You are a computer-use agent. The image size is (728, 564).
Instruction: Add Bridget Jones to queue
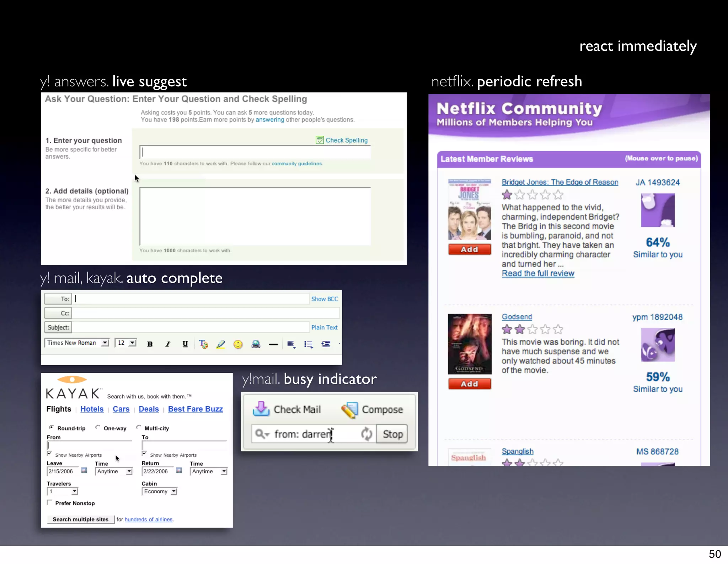[x=470, y=249]
